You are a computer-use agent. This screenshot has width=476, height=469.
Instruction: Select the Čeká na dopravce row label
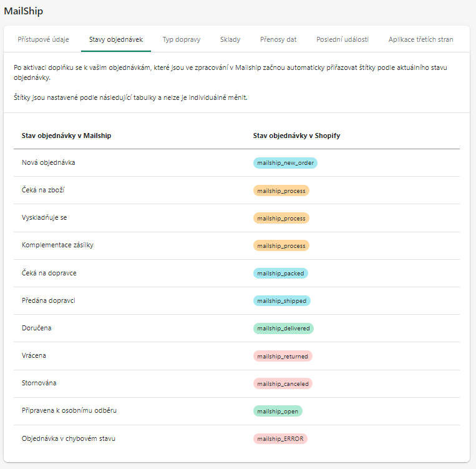[x=49, y=273]
